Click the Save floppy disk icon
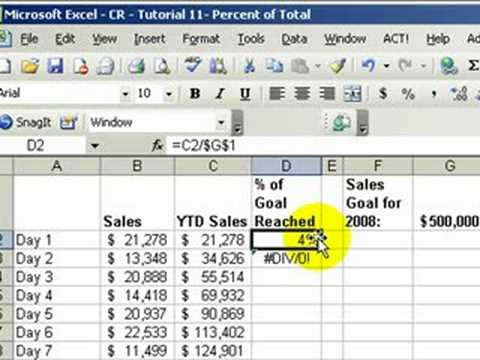 tap(55, 66)
